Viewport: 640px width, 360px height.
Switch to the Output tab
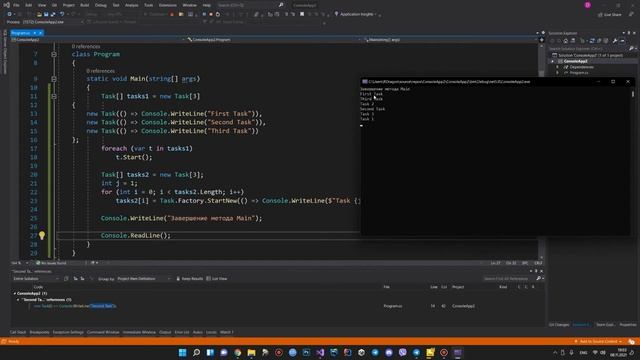click(x=165, y=332)
